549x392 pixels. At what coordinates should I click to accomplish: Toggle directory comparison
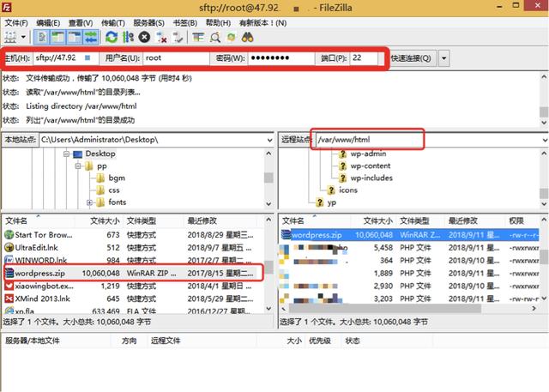pos(215,37)
